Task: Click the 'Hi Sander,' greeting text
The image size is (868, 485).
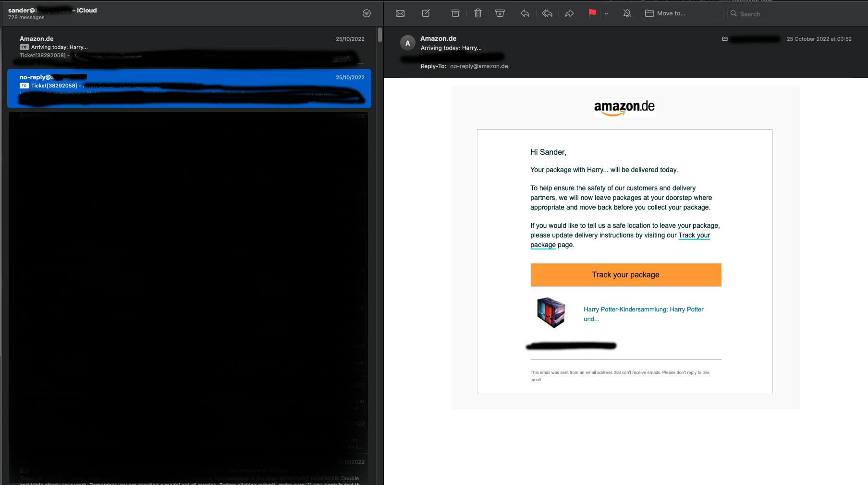Action: (x=548, y=152)
